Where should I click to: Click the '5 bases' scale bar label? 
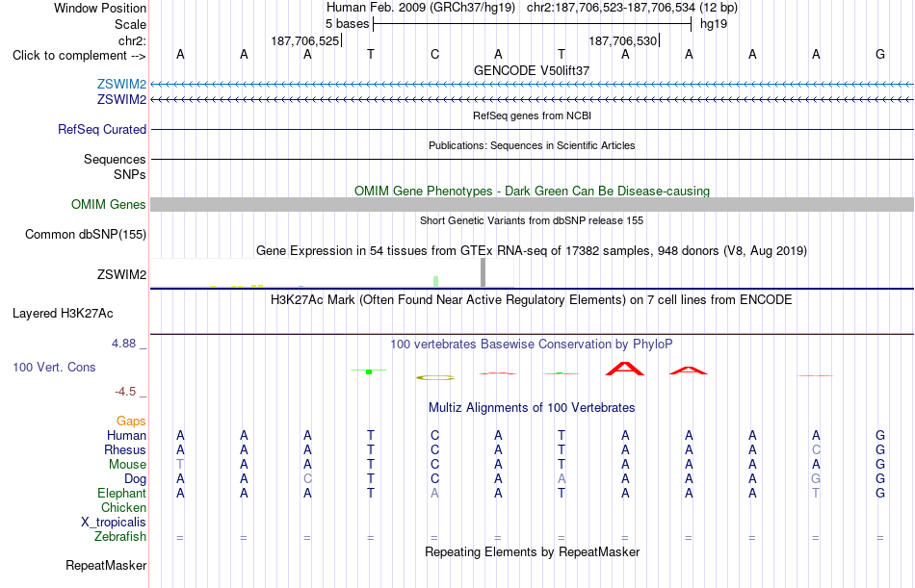click(x=347, y=24)
